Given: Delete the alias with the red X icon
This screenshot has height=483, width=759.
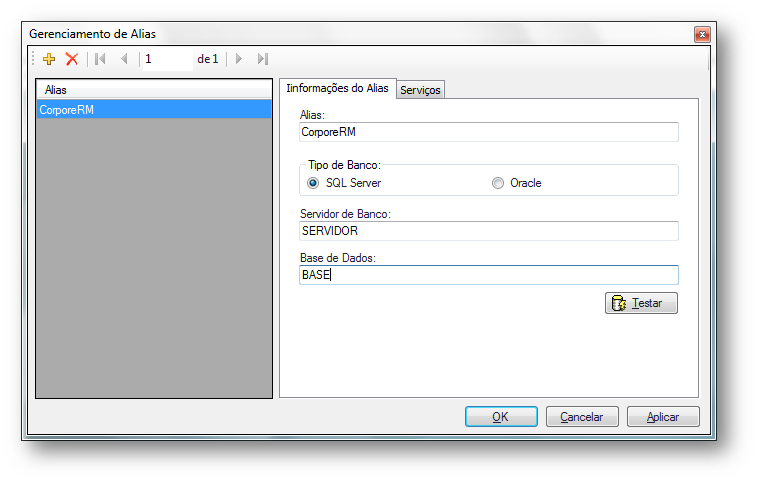Looking at the screenshot, I should 72,59.
